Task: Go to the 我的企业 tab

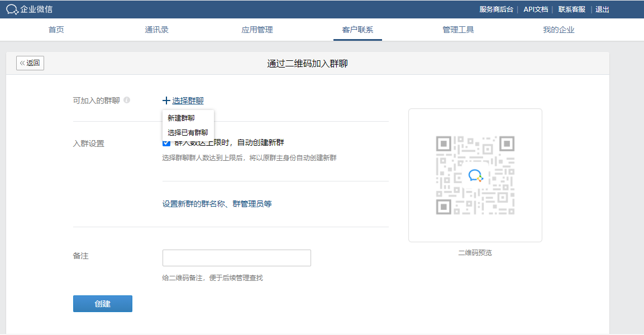Action: point(559,30)
